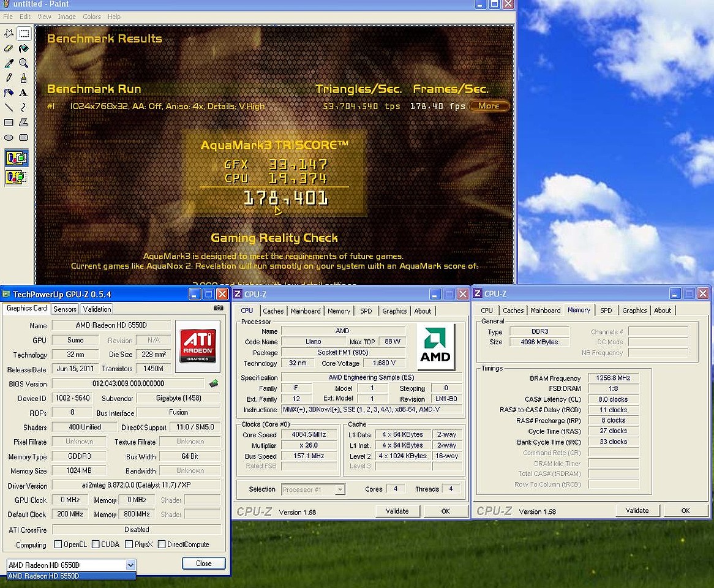Switch to the Validation tab in GPU-Z

pos(97,309)
